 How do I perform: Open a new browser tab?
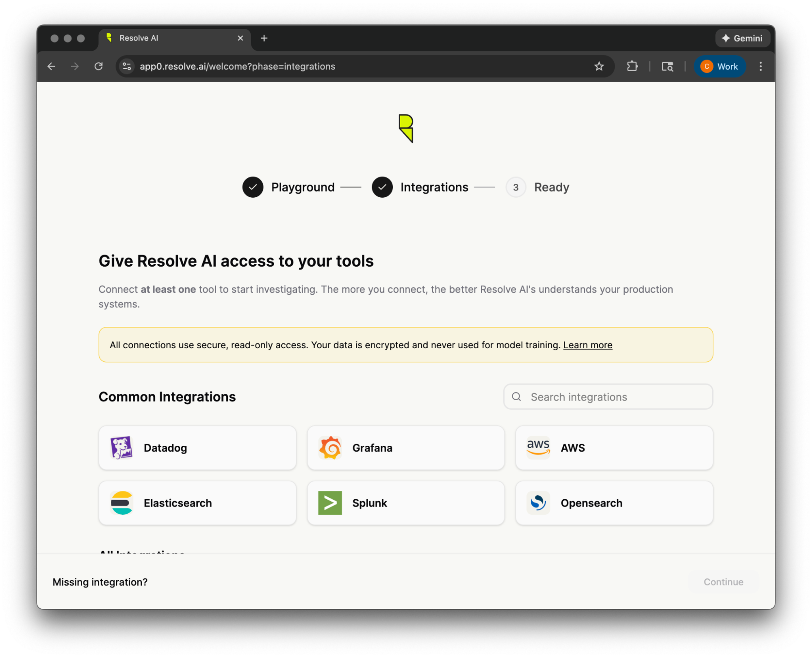(x=264, y=38)
